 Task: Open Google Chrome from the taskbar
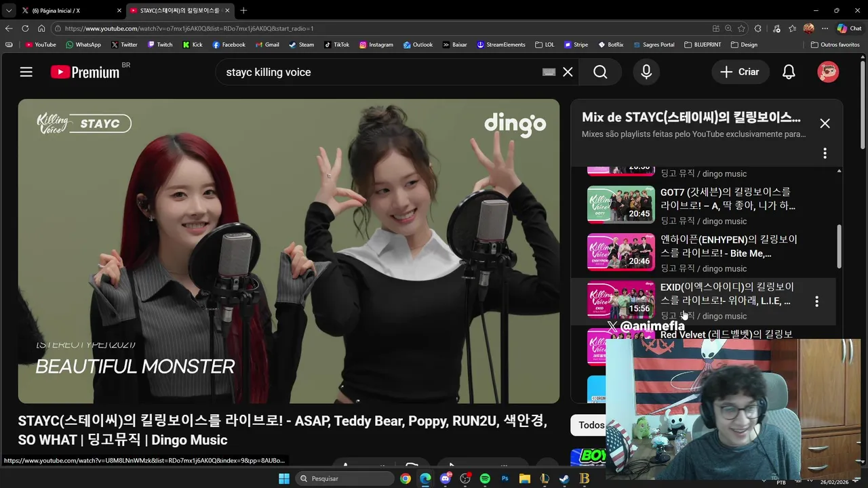point(405,479)
